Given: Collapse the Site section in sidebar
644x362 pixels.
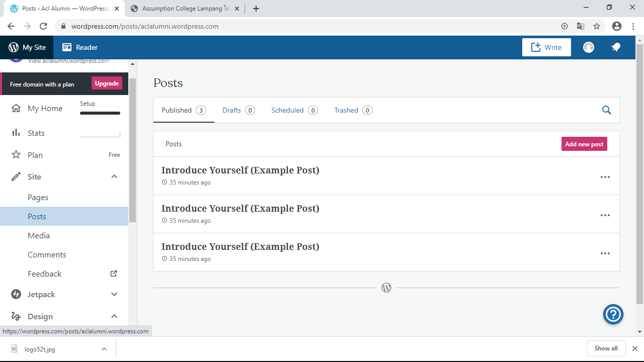Looking at the screenshot, I should (x=114, y=176).
